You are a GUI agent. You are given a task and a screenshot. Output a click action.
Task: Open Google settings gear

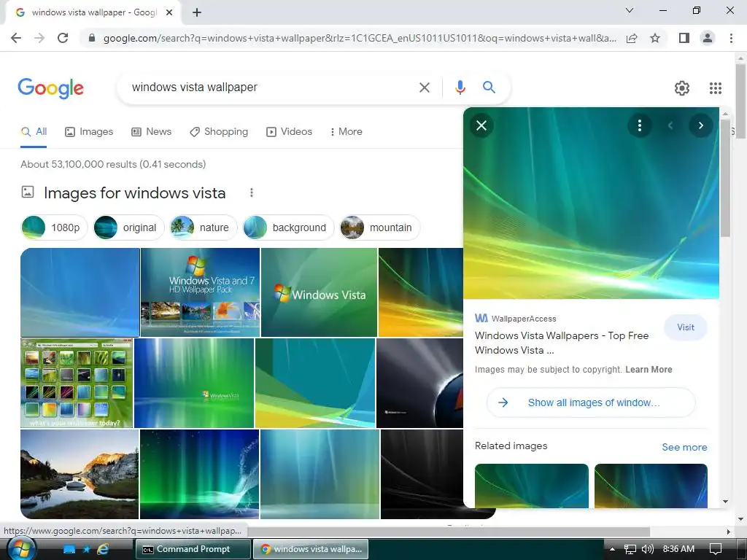coord(682,88)
